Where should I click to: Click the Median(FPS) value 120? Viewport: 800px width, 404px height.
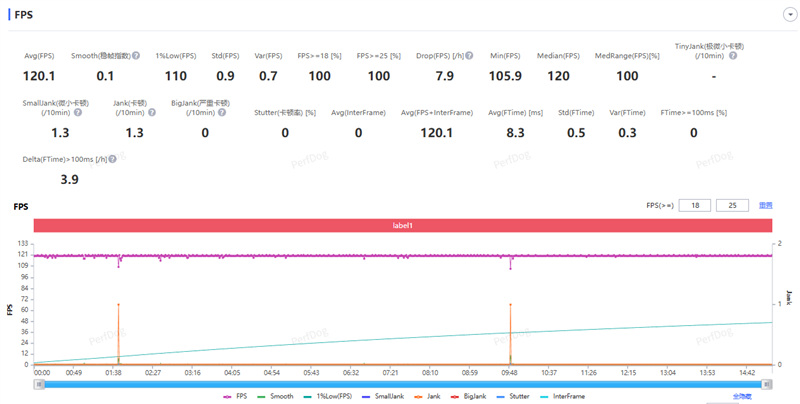coord(558,77)
